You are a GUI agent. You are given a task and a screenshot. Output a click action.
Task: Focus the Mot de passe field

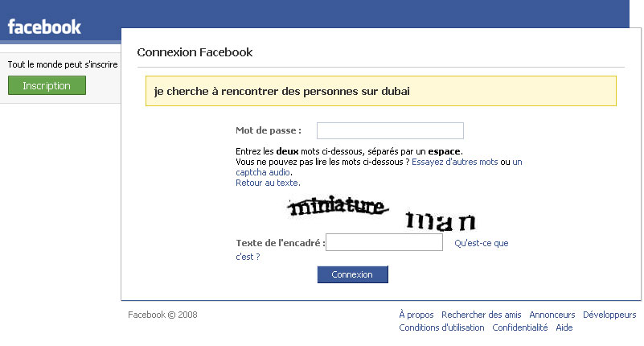coord(390,130)
